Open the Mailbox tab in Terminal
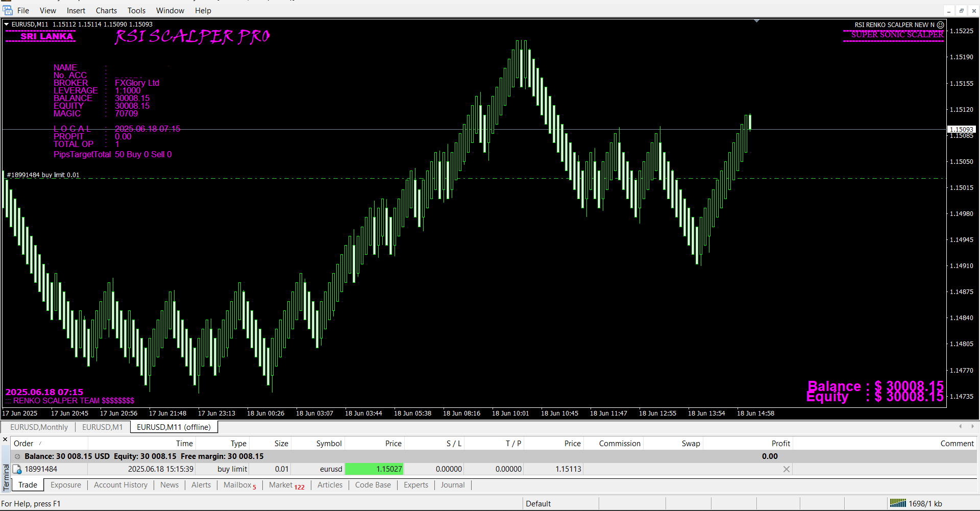 237,485
